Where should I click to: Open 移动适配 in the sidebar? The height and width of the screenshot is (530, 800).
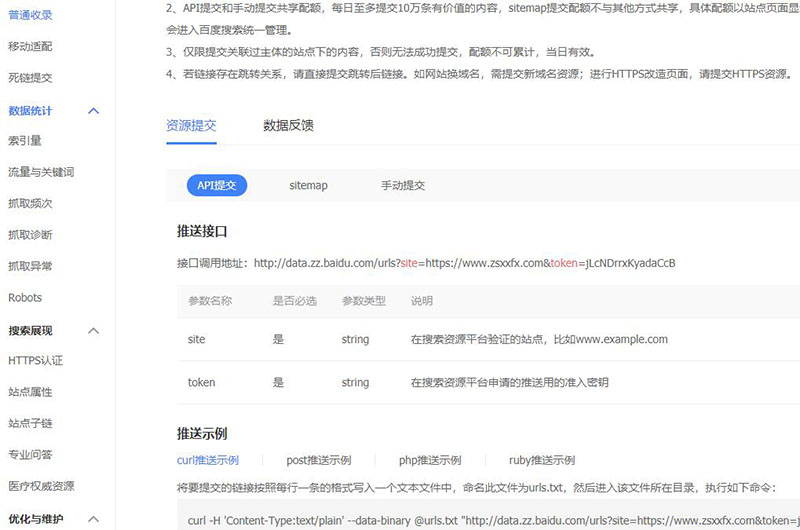(30, 46)
